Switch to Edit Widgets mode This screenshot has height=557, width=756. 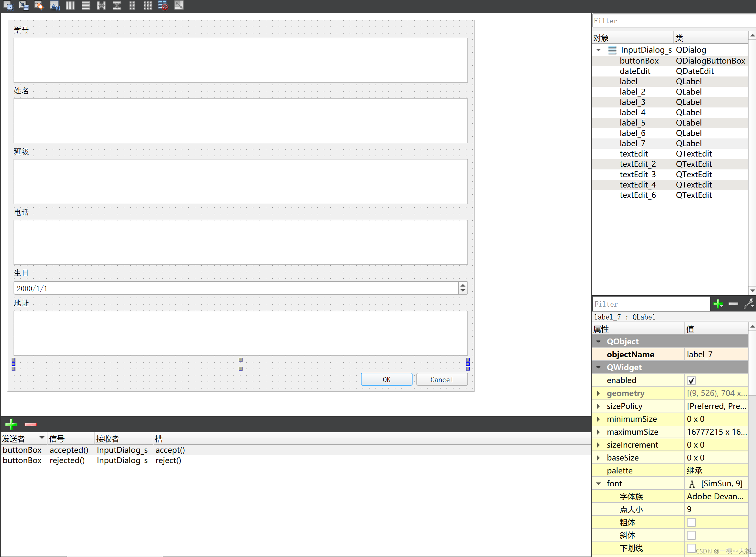(x=8, y=5)
